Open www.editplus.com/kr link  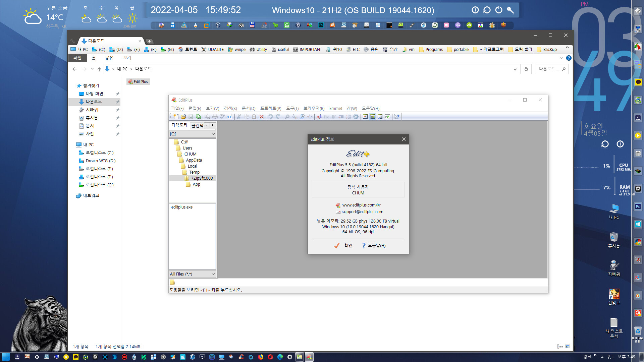tap(361, 205)
